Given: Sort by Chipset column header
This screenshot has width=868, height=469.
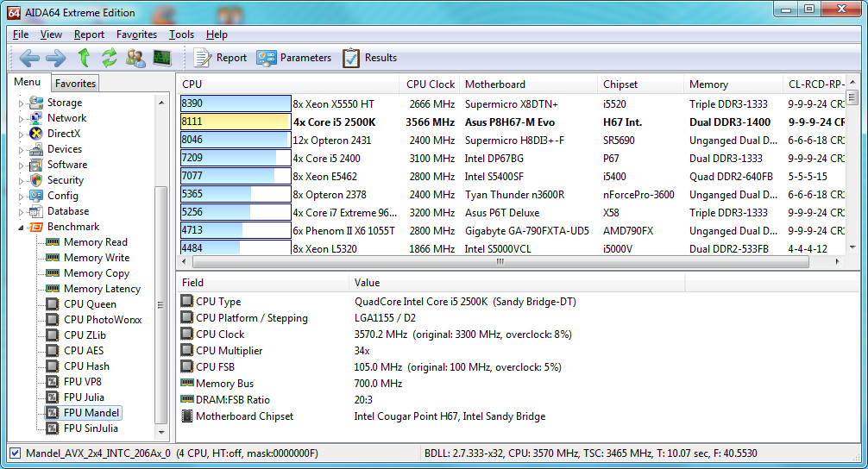Looking at the screenshot, I should tap(640, 84).
